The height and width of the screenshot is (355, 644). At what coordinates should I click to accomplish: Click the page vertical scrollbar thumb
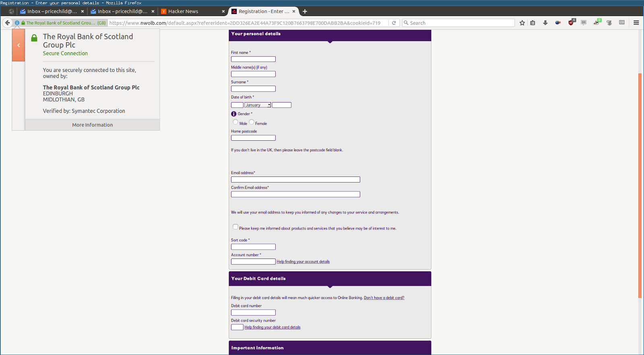tap(640, 186)
